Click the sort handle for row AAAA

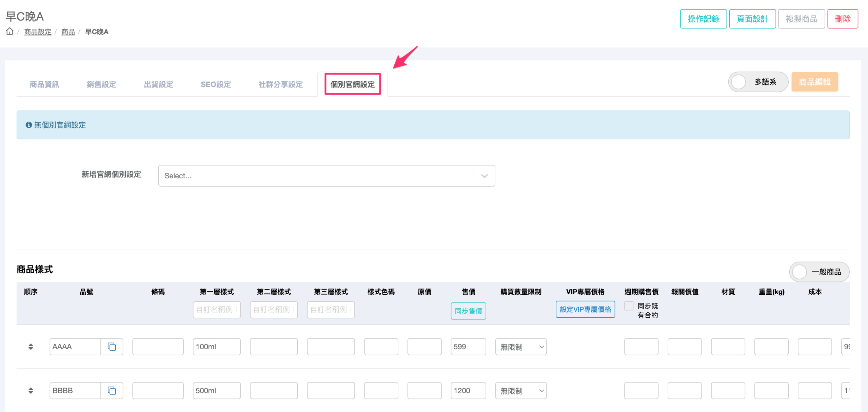pyautogui.click(x=31, y=347)
